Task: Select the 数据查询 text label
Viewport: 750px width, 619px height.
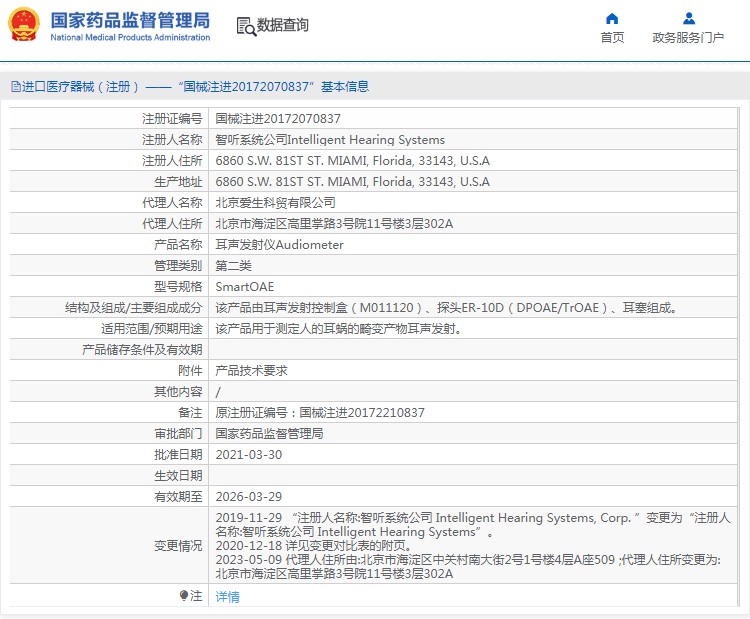Action: point(283,26)
